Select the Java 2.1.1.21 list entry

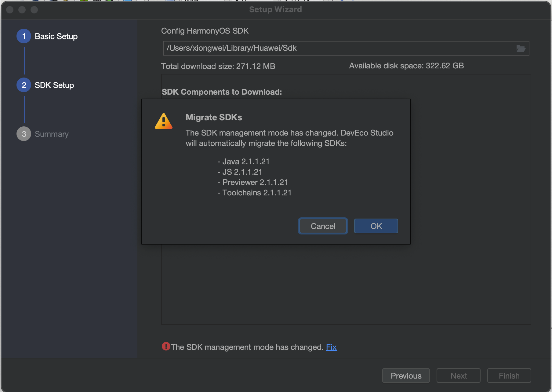click(243, 162)
